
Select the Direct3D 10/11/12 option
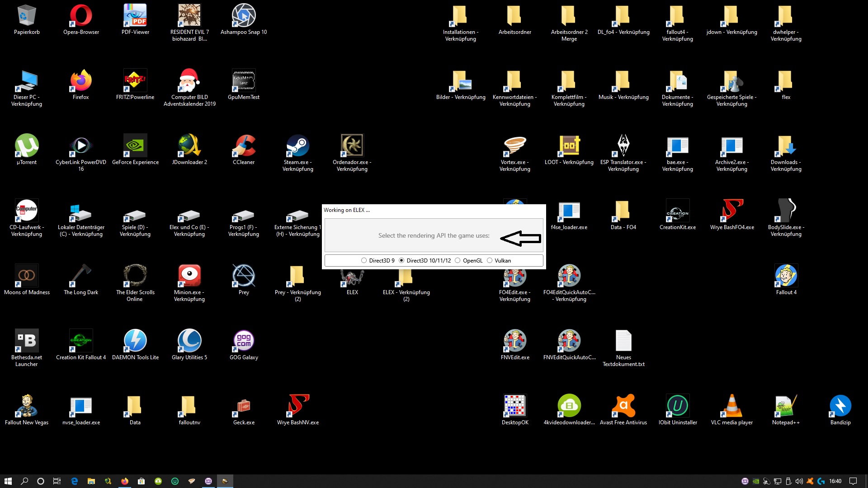[401, 261]
